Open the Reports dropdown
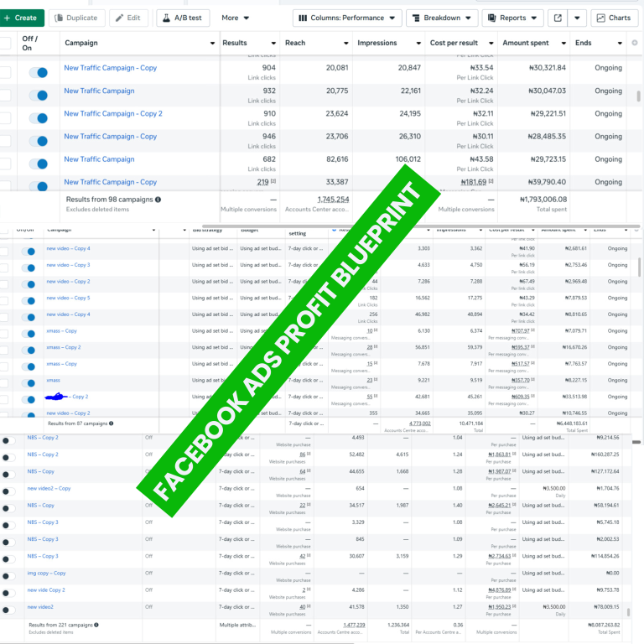This screenshot has width=644, height=644. [512, 18]
